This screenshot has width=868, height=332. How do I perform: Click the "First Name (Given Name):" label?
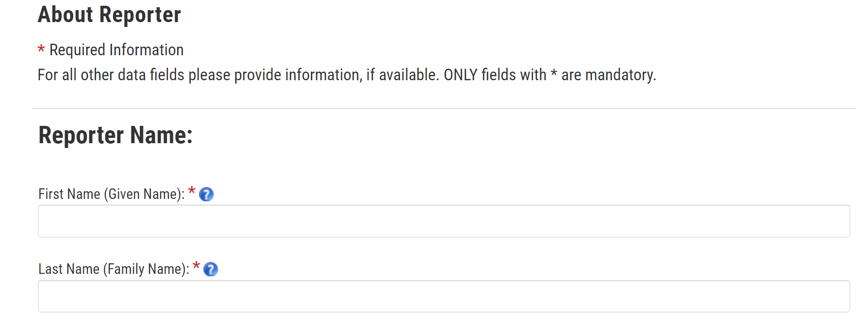(x=111, y=194)
